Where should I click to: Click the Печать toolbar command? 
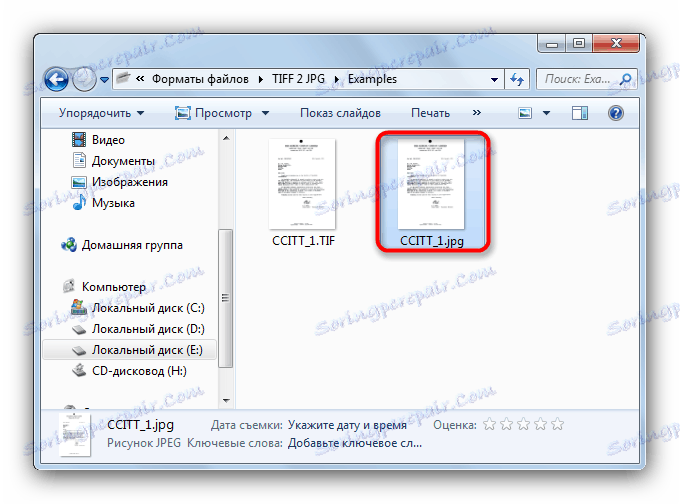pos(430,113)
